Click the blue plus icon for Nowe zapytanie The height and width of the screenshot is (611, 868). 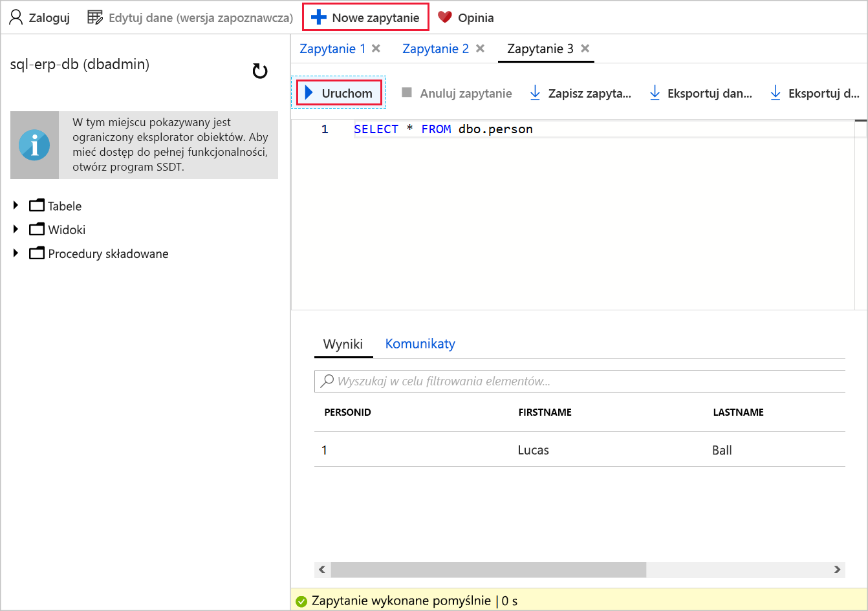click(x=318, y=17)
